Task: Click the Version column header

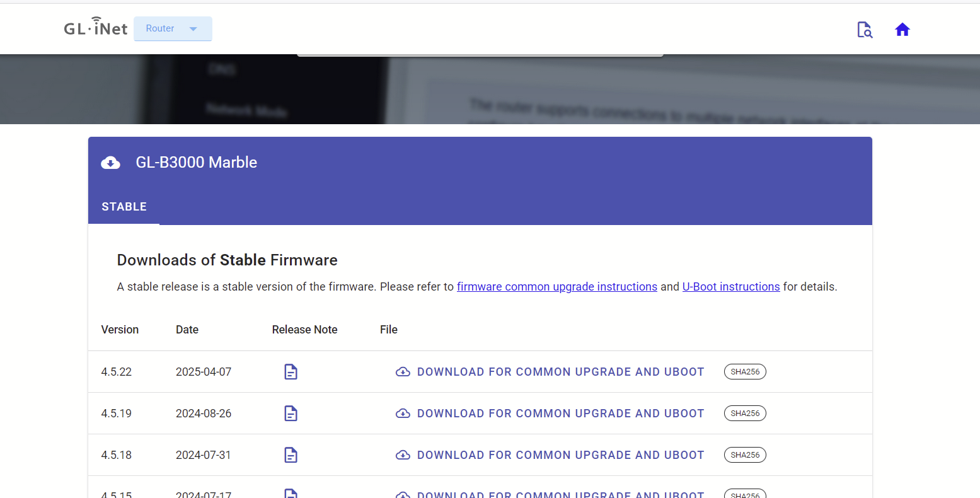Action: 120,330
